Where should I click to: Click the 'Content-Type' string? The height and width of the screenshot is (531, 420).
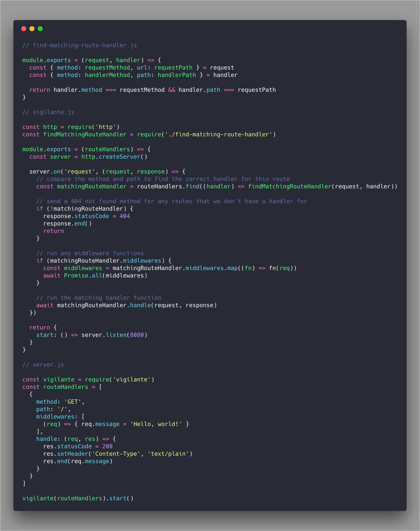tap(116, 454)
